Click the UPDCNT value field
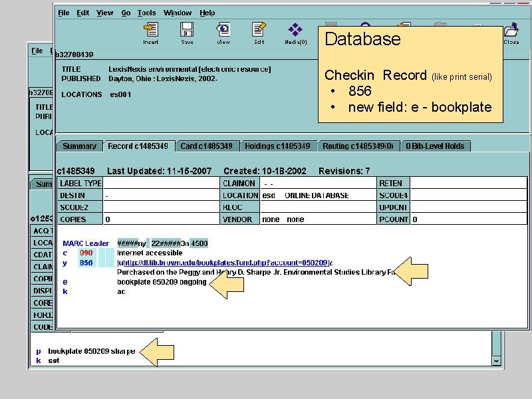 point(468,207)
